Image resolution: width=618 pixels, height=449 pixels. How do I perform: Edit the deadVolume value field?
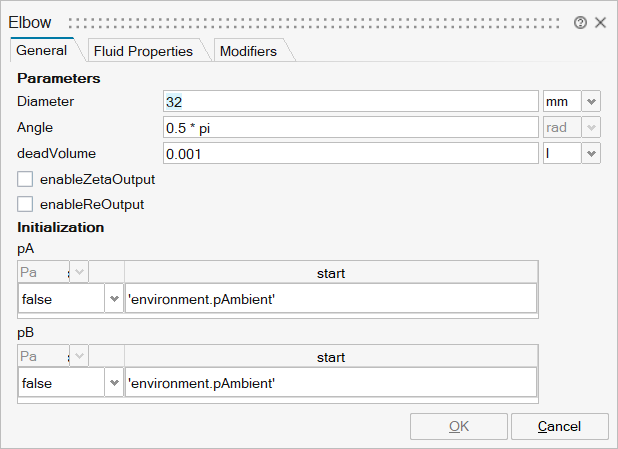pyautogui.click(x=350, y=153)
